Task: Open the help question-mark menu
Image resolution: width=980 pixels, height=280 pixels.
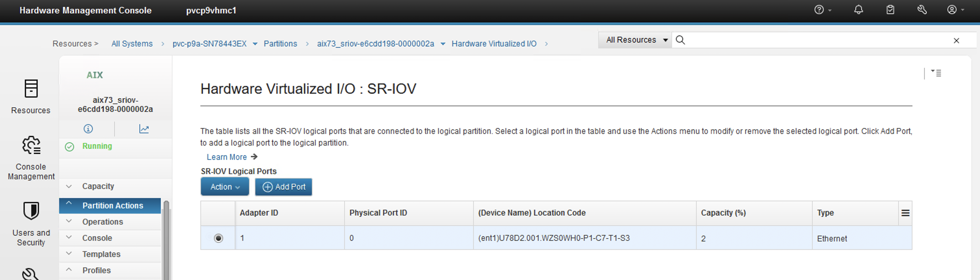Action: click(x=822, y=10)
